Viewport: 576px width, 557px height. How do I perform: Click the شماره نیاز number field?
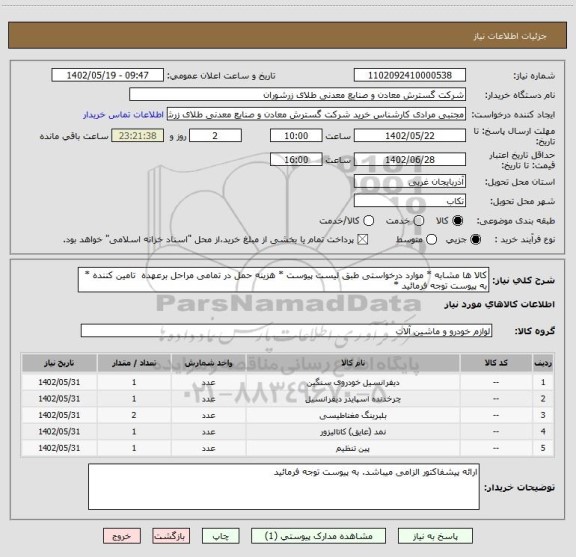tap(410, 75)
